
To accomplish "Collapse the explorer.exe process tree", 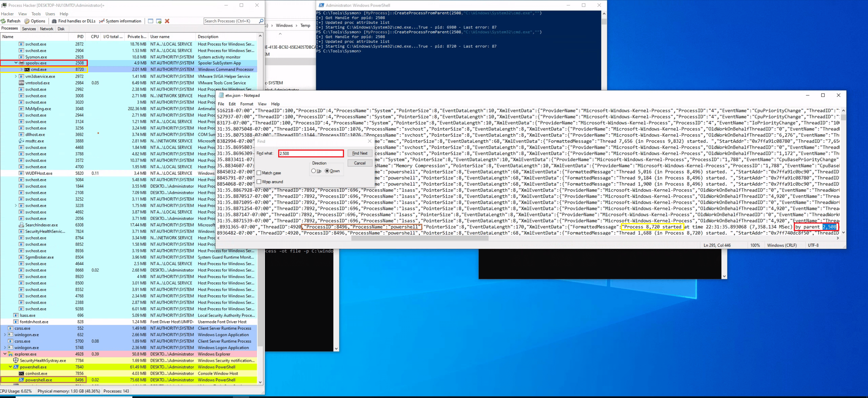I will [x=5, y=354].
